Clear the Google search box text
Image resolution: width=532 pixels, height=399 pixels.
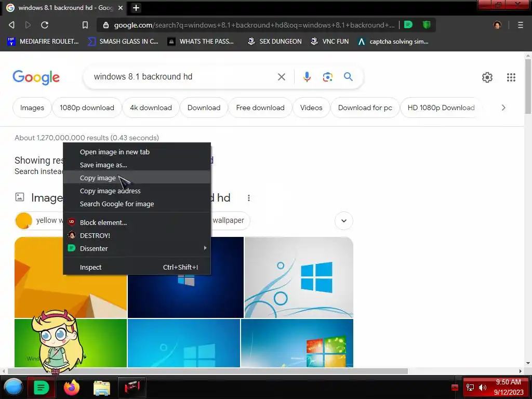click(x=281, y=77)
